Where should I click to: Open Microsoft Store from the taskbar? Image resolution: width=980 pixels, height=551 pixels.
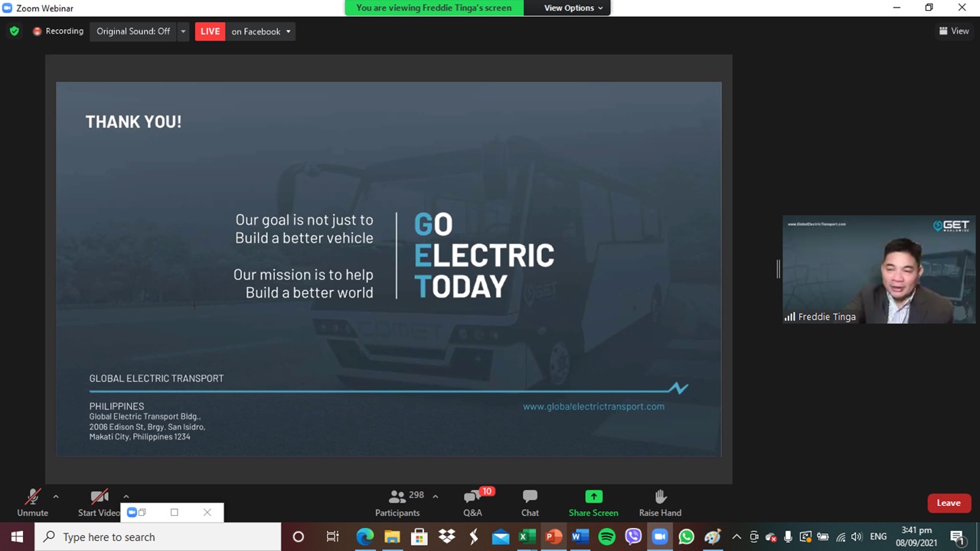pyautogui.click(x=419, y=536)
